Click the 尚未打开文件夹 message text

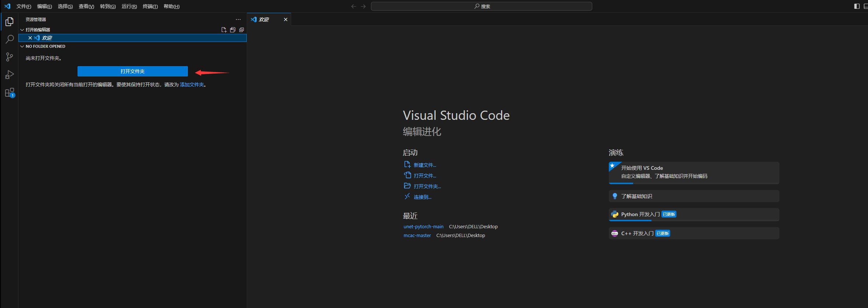pyautogui.click(x=44, y=58)
